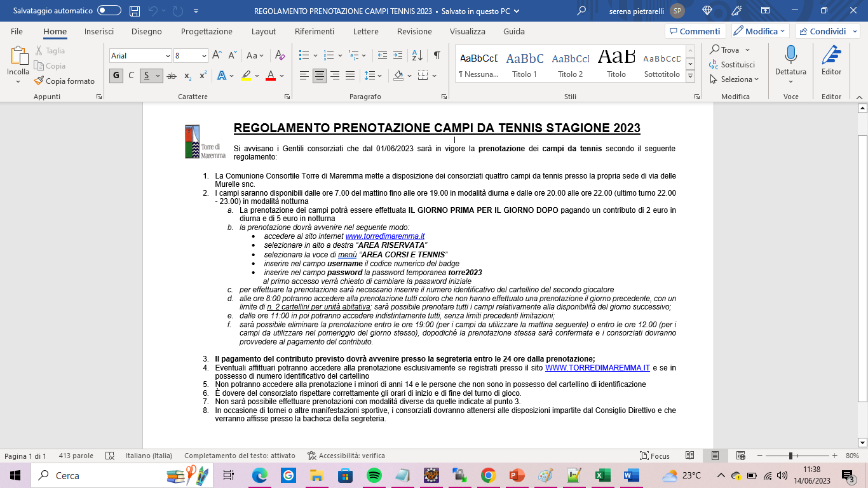Viewport: 868px width, 488px height.
Task: Switch to the Inserisci tab
Action: [x=99, y=31]
